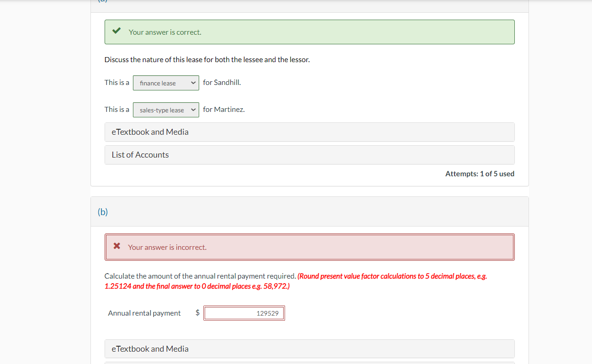This screenshot has height=364, width=592.
Task: Click the dropdown arrow beside sales-type lease
Action: 193,110
